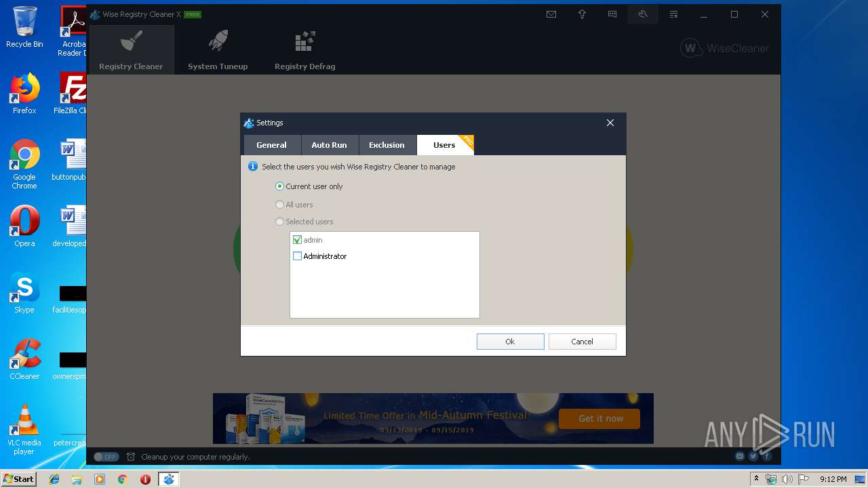Open CCleaner desktop shortcut
Image resolution: width=868 pixels, height=488 pixels.
(24, 359)
